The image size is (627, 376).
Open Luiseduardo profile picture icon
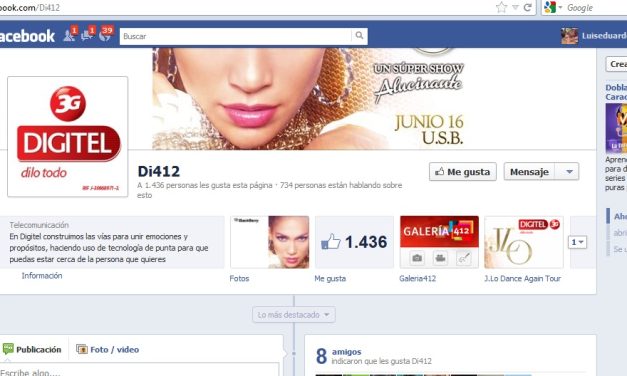tap(569, 36)
